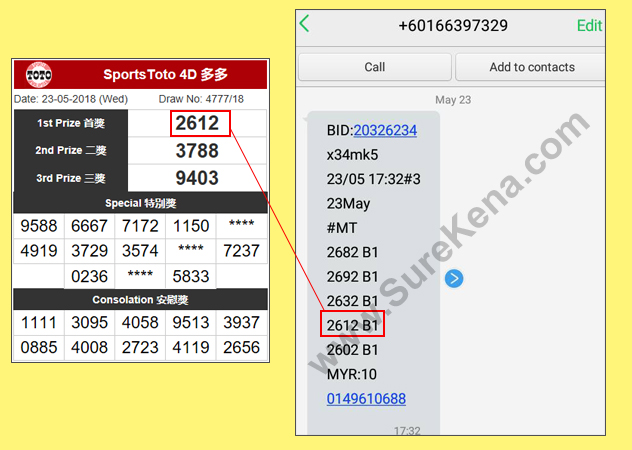The height and width of the screenshot is (450, 632).
Task: Click the blue forward arrow beside the message
Action: pyautogui.click(x=454, y=278)
